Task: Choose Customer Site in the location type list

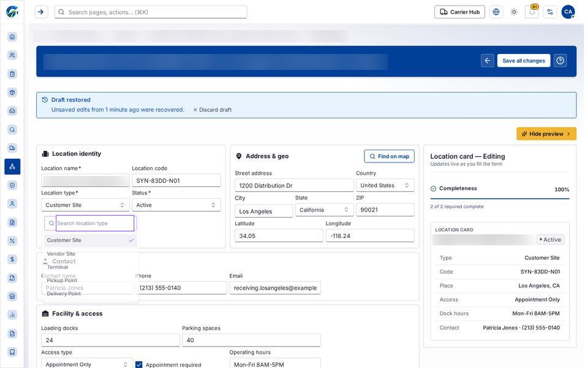Action: pyautogui.click(x=91, y=240)
